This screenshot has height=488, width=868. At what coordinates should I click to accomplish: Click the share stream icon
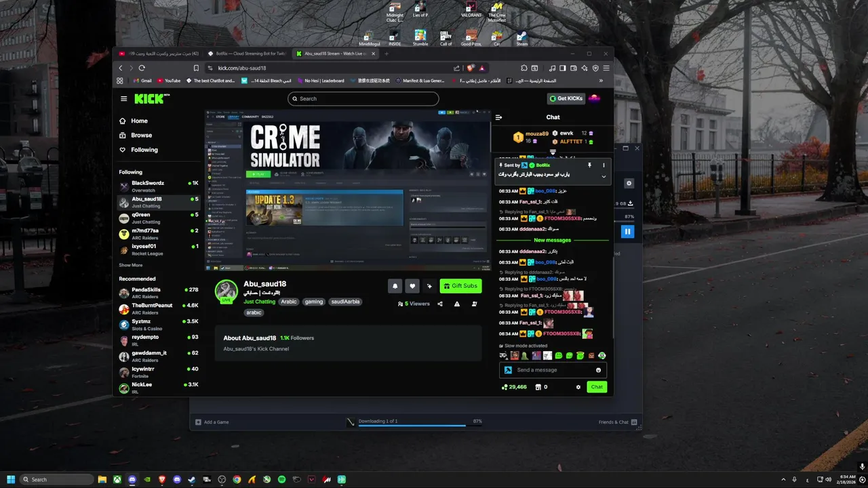tap(440, 304)
